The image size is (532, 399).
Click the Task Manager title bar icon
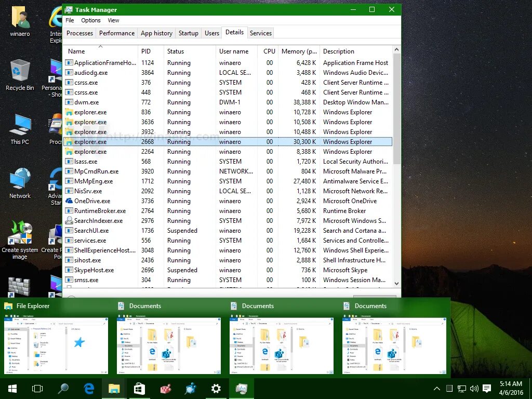[x=69, y=10]
